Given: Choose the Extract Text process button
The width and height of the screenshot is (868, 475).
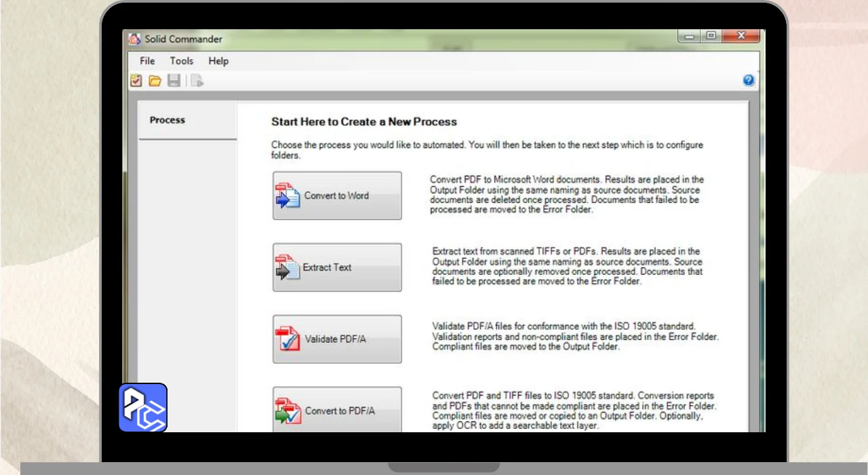Looking at the screenshot, I should click(337, 267).
